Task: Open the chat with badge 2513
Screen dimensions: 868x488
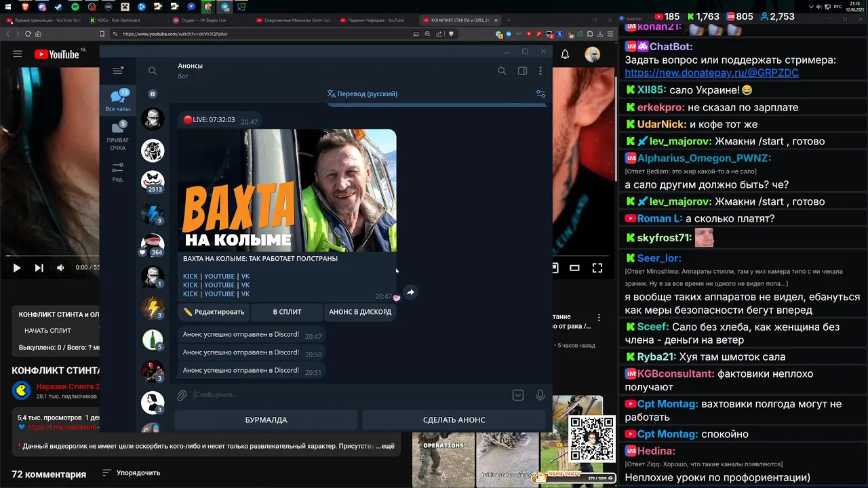Action: coord(153,182)
